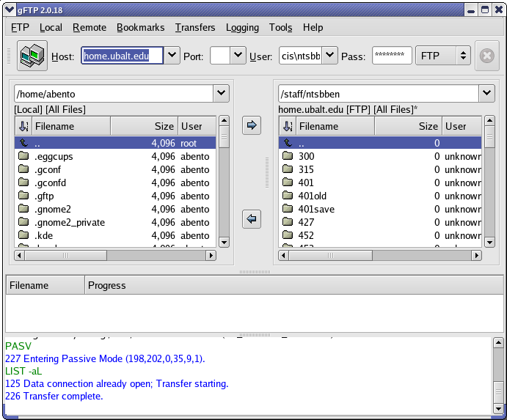Open the Tools menu
This screenshot has width=507, height=420.
coord(281,27)
